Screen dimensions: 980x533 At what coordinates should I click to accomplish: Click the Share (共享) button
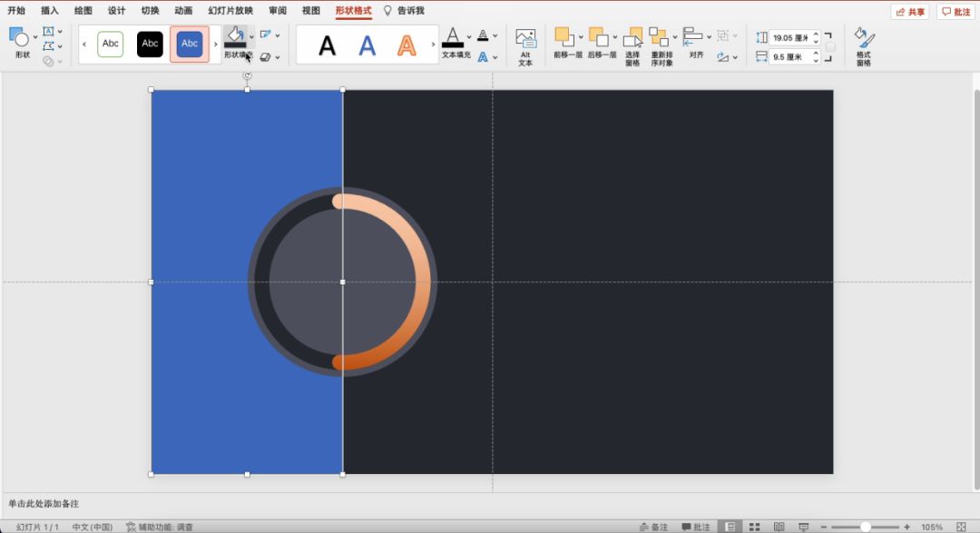click(x=910, y=12)
